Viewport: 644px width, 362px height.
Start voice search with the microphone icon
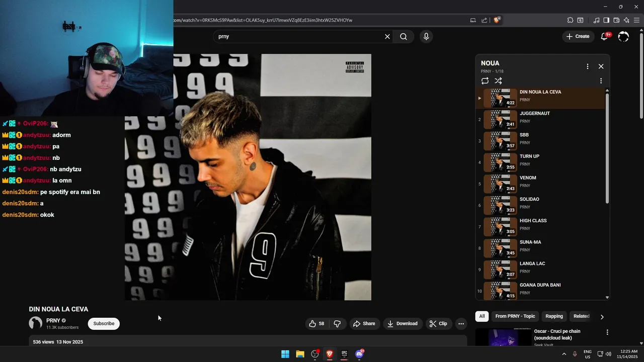[x=426, y=37]
